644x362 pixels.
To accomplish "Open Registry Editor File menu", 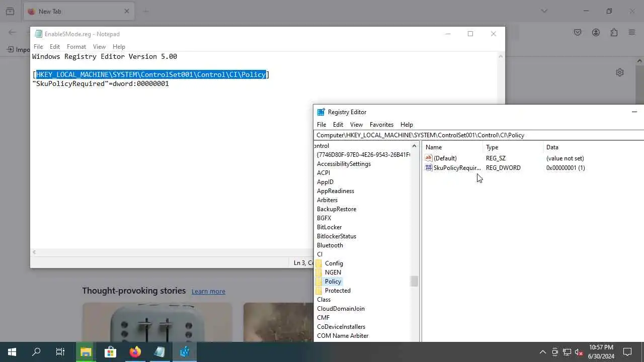I will (x=321, y=125).
